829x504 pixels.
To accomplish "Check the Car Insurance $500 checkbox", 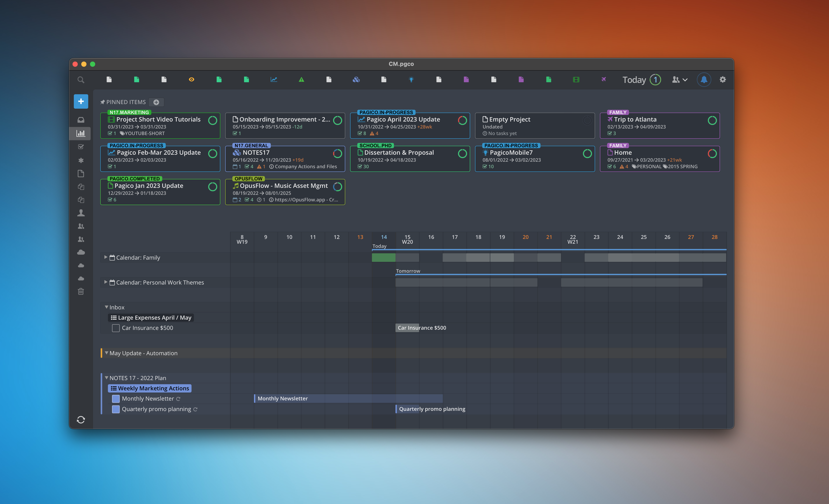I will click(x=116, y=328).
